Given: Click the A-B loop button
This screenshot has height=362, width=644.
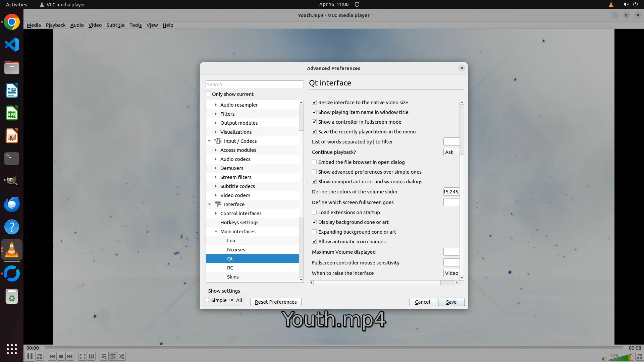Looking at the screenshot, I should [40, 356].
